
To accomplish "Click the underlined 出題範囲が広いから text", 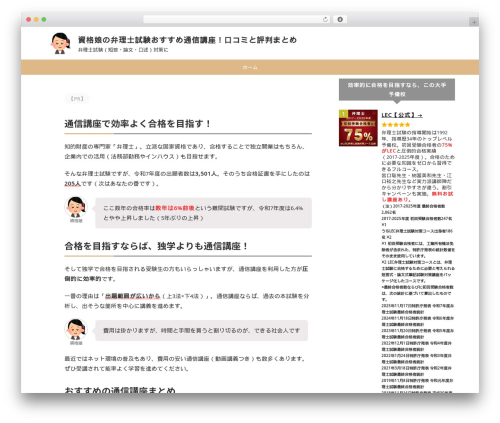I will (x=133, y=296).
